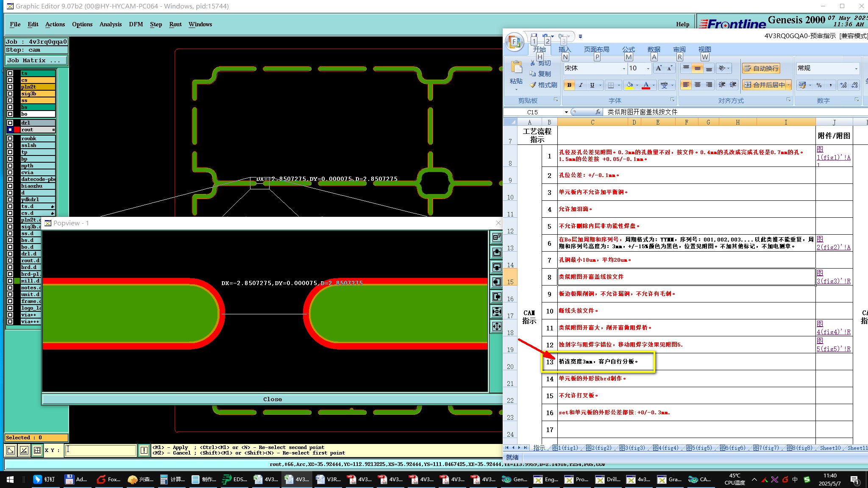Screen dimensions: 868x488
Task: Click Format Painter brush icon
Action: coord(533,85)
